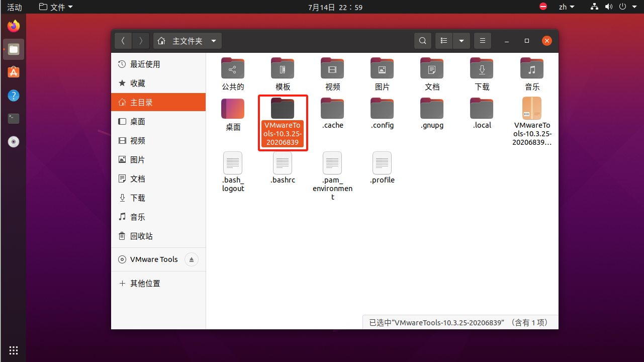This screenshot has width=644, height=362.
Task: Go to 收藏 in sidebar
Action: [158, 83]
